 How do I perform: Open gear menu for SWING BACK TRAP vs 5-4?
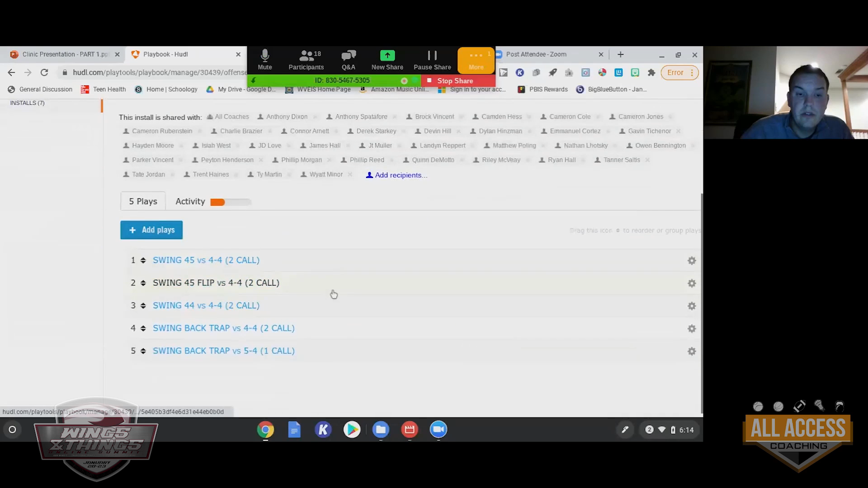[x=691, y=352]
